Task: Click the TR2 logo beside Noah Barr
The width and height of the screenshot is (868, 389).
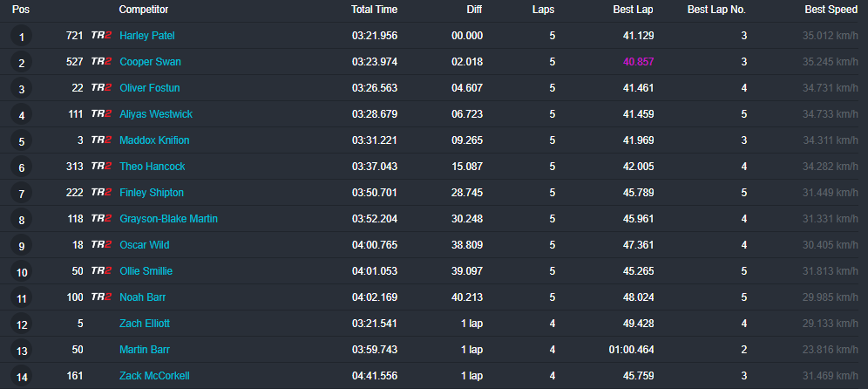Action: (101, 297)
